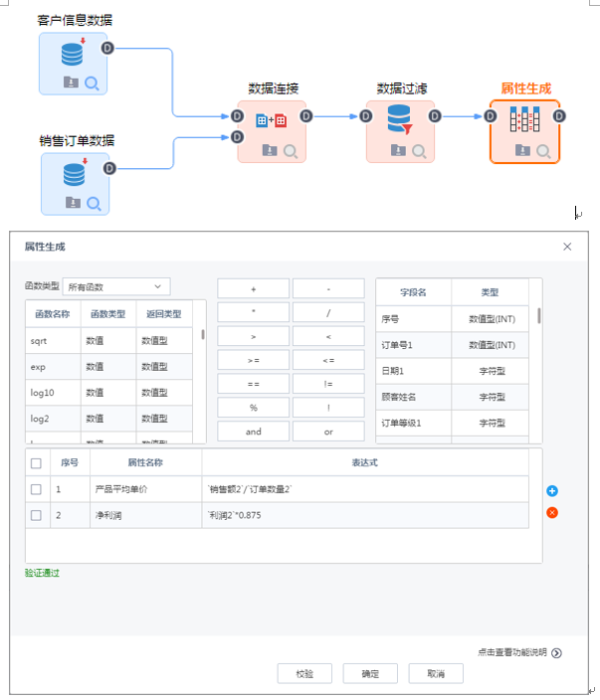Open the 函数类型 所有函数 dropdown
This screenshot has width=600, height=700.
point(116,286)
